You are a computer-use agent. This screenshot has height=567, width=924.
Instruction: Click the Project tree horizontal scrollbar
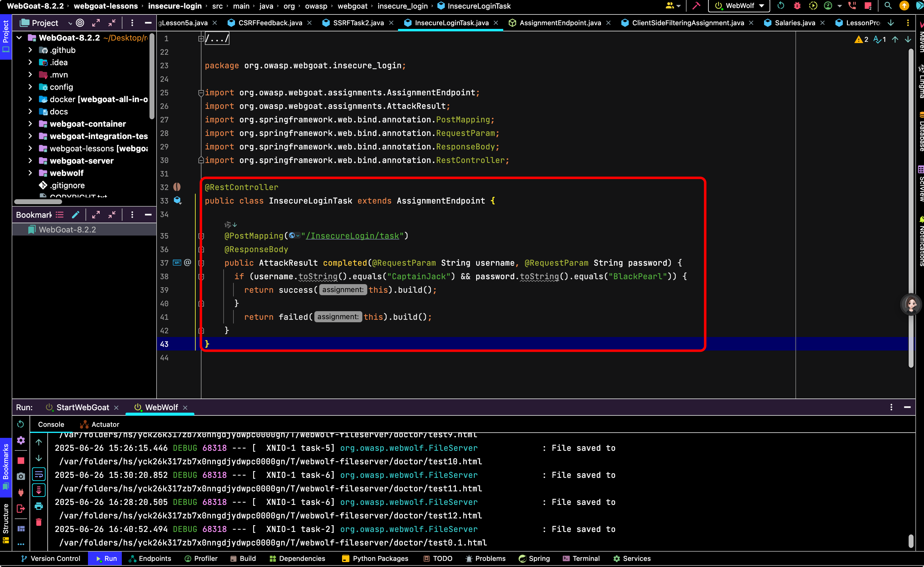click(38, 201)
